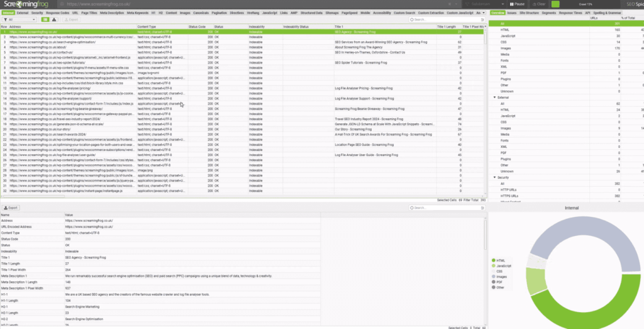Click the Screaming Frog logo
The width and height of the screenshot is (644, 329).
pyautogui.click(x=26, y=4)
